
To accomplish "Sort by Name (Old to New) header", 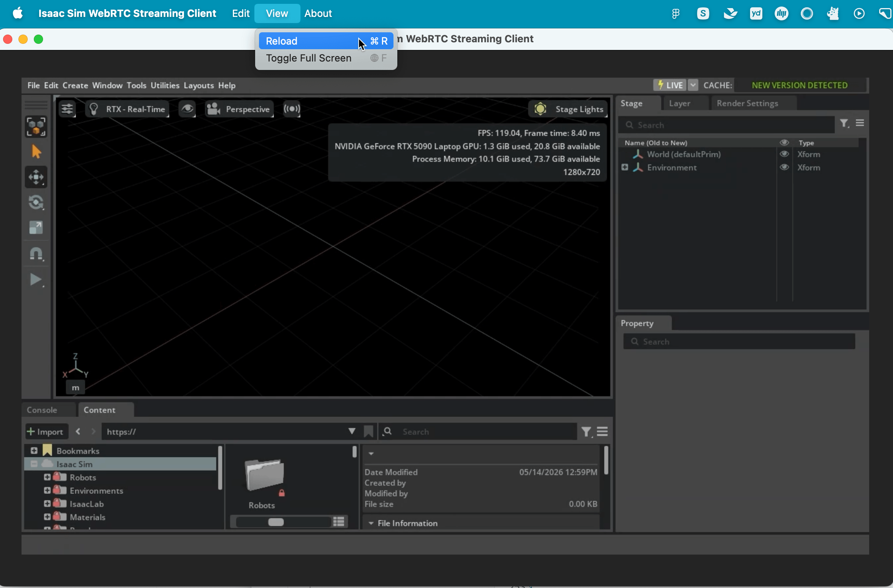I will [x=656, y=143].
